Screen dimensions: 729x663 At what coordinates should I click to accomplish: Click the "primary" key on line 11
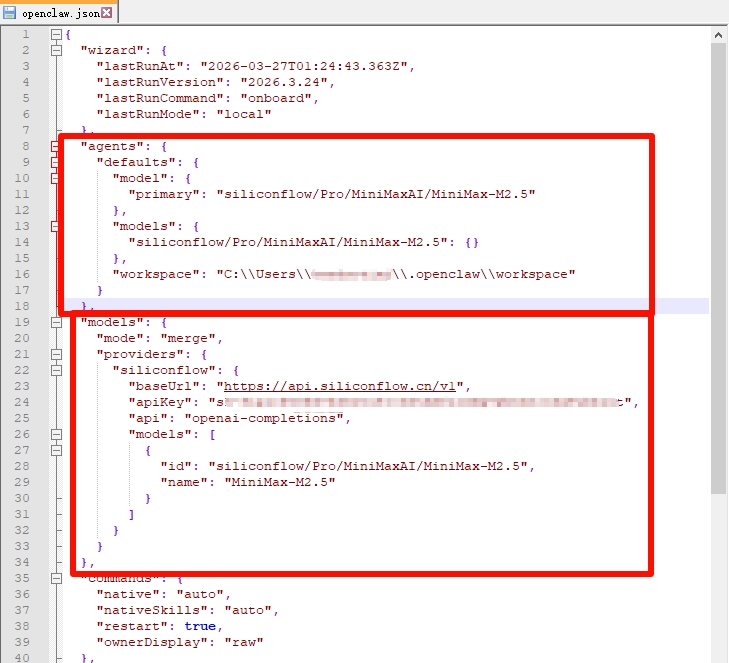click(164, 194)
